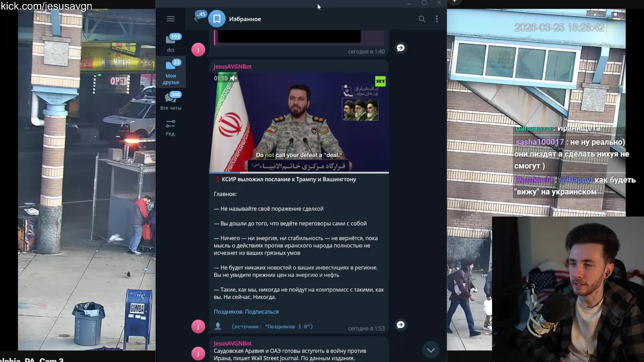The height and width of the screenshot is (362, 644).
Task: Forward the message sent at 1:40
Action: pos(400,48)
